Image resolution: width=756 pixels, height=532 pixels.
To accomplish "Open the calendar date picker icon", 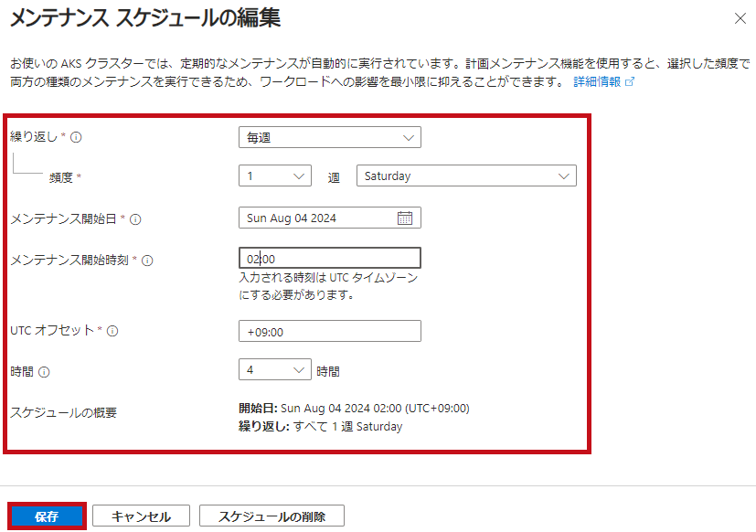I will pos(405,218).
